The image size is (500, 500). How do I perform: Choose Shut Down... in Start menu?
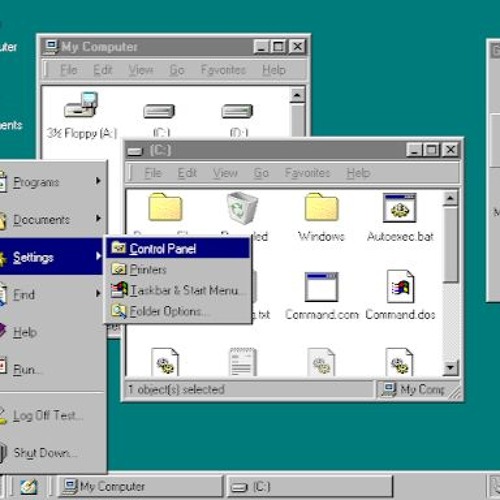coord(51,453)
